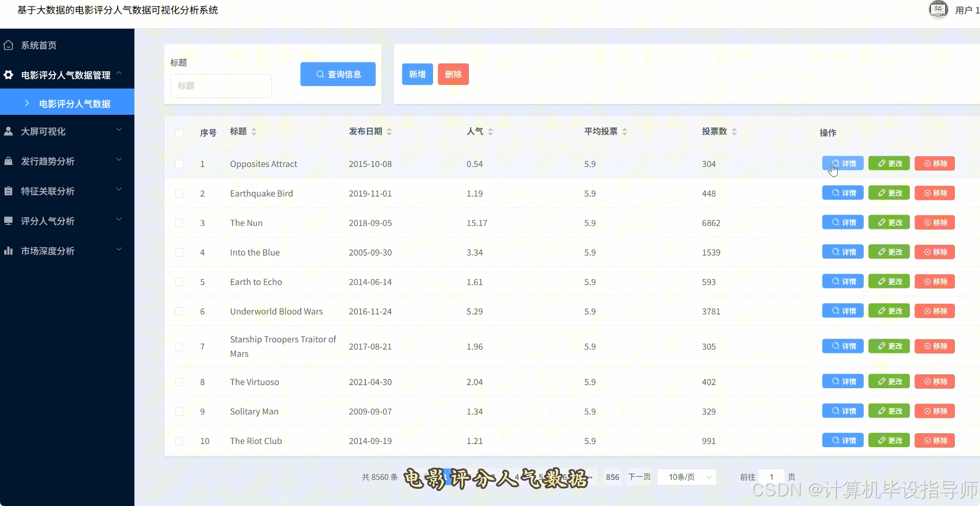Open 详情 for Starship Troopers Traitor of Mars
Viewport: 980px width, 506px height.
[843, 346]
